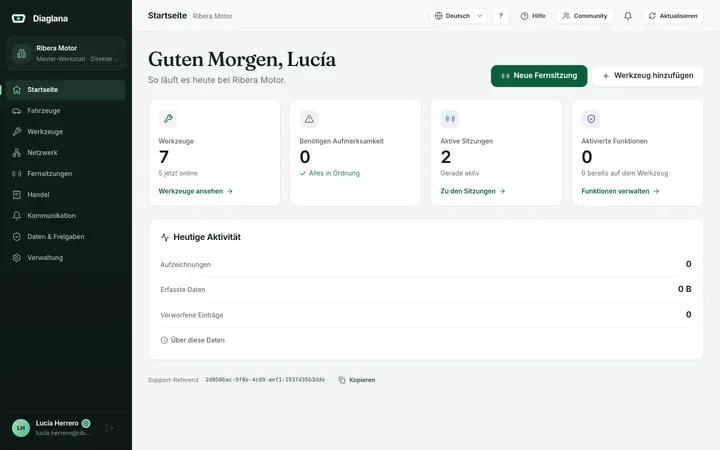
Task: Follow the Zu den Sitzungen link
Action: click(473, 191)
